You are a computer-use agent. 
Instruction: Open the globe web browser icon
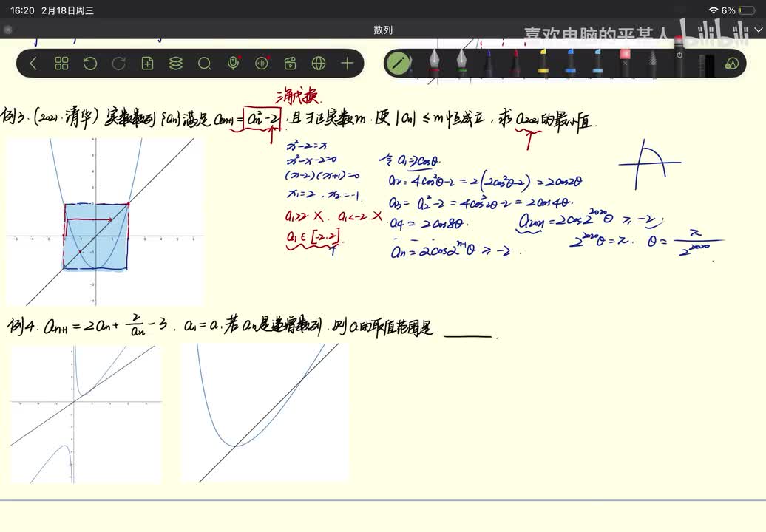319,64
